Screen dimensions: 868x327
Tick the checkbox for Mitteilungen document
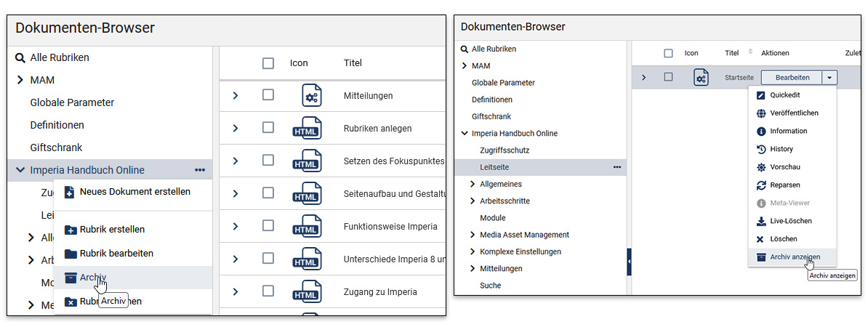[x=268, y=95]
